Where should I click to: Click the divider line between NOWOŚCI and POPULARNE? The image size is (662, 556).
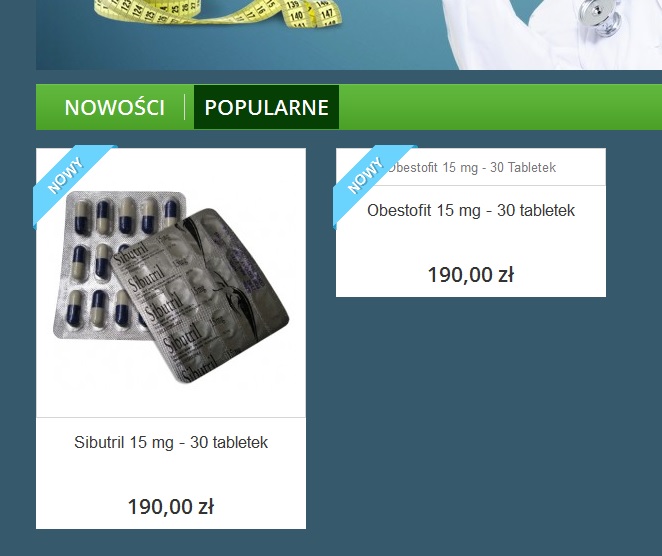pyautogui.click(x=185, y=107)
